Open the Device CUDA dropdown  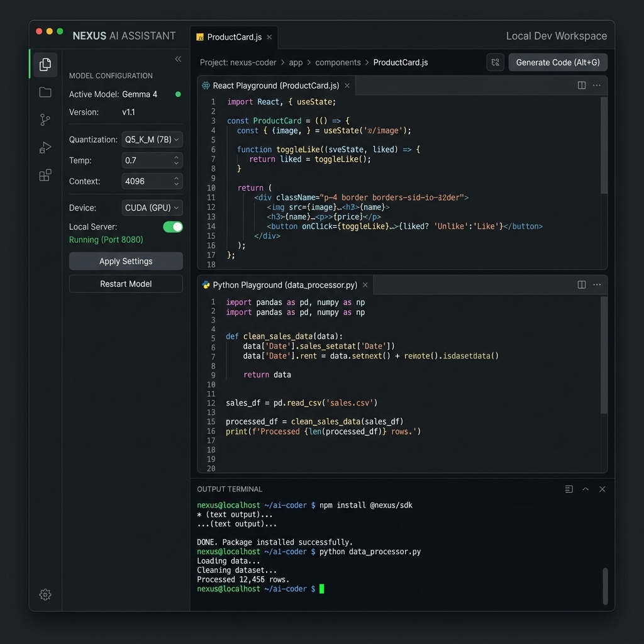coord(152,208)
